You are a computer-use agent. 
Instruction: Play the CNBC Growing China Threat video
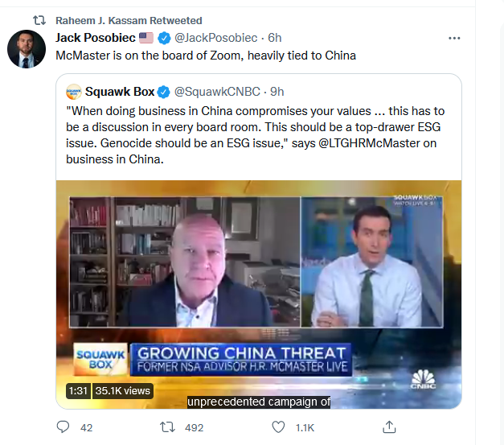point(259,295)
